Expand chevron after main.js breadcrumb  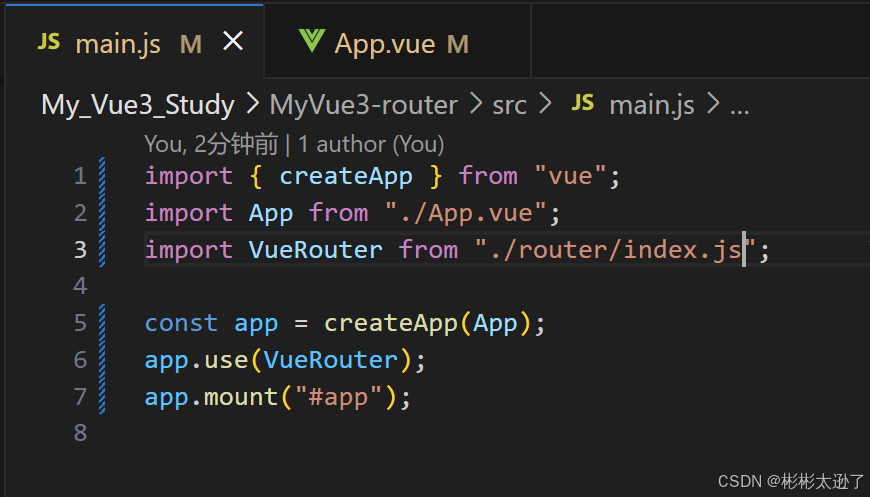click(712, 104)
